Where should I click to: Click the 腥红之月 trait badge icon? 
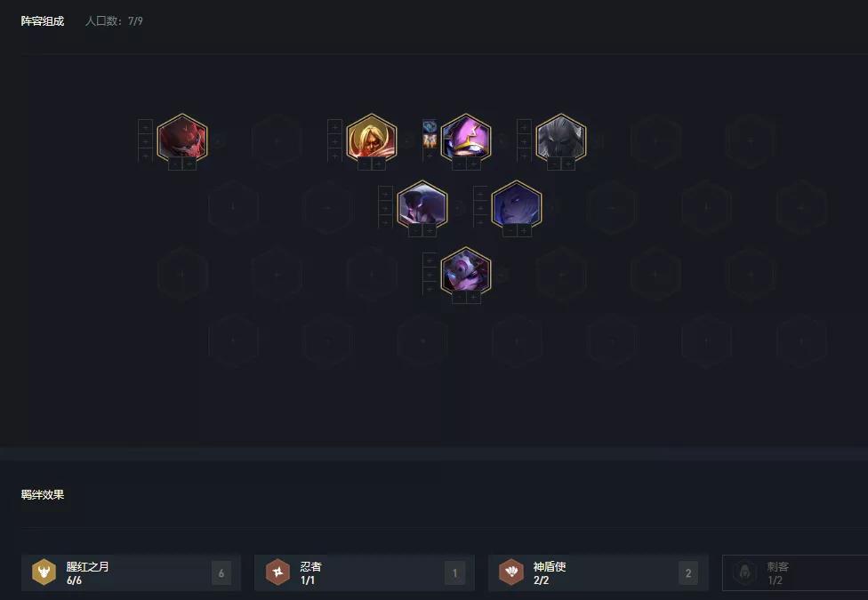tap(44, 572)
